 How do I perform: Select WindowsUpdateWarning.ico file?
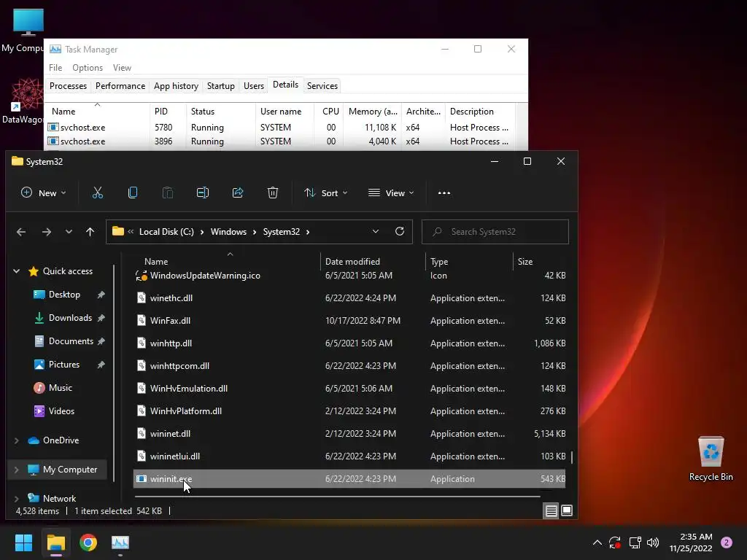pos(349,275)
